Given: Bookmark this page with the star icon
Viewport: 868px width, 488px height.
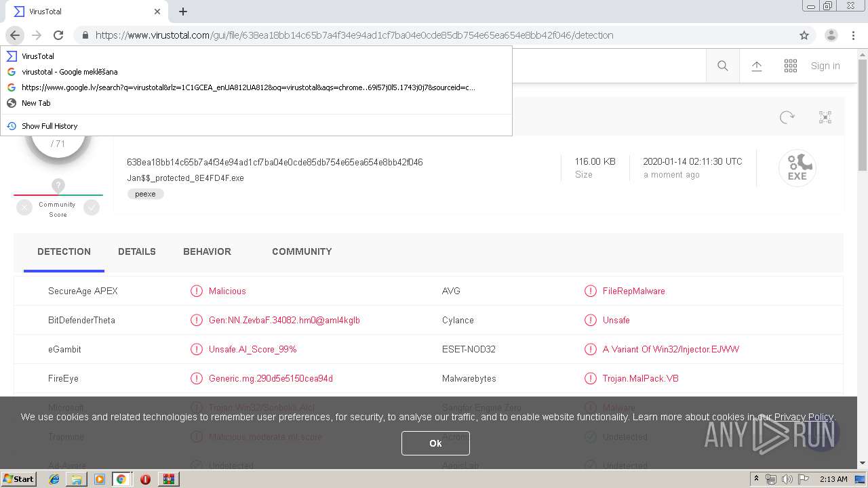Looking at the screenshot, I should point(804,35).
